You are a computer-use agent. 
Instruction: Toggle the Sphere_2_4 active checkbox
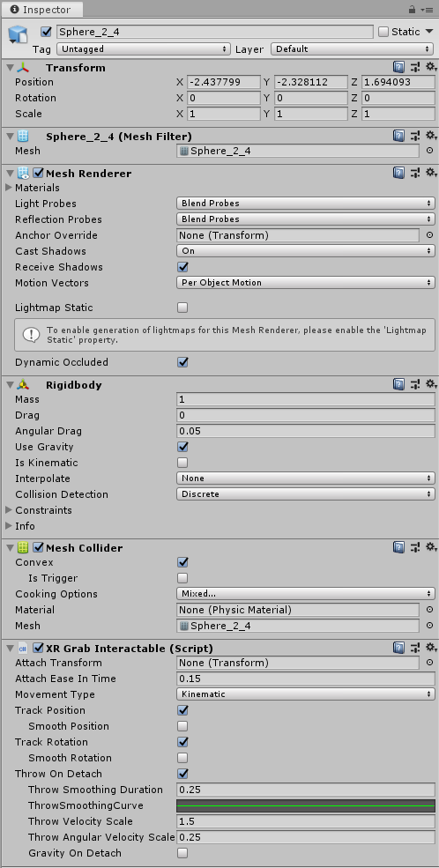coord(46,32)
